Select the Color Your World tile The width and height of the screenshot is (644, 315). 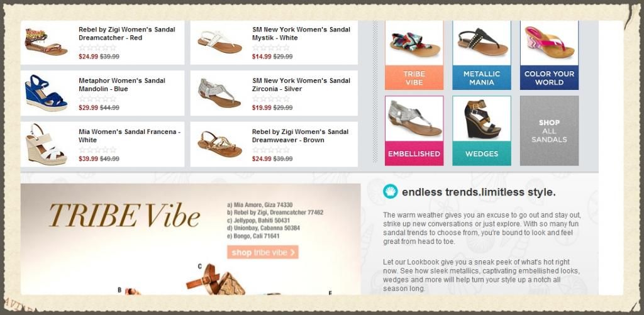point(549,55)
